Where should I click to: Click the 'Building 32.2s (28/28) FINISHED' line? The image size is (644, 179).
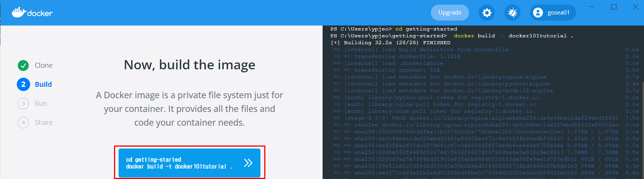(390, 43)
